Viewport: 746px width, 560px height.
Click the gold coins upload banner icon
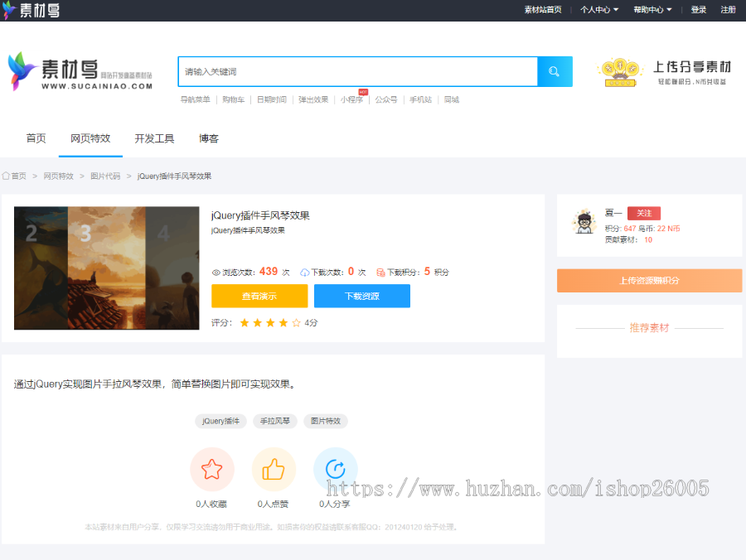coord(619,72)
